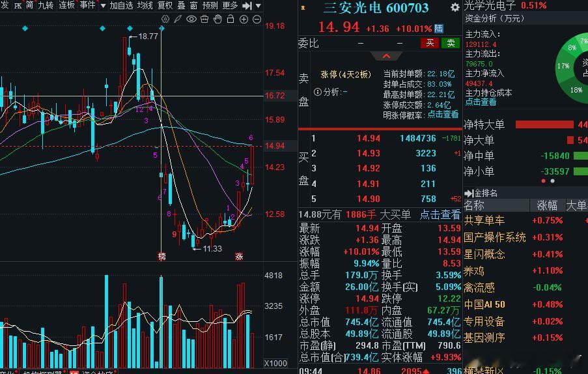Open 九转 indicator
Viewport: 588px width, 374px height.
tap(46, 5)
